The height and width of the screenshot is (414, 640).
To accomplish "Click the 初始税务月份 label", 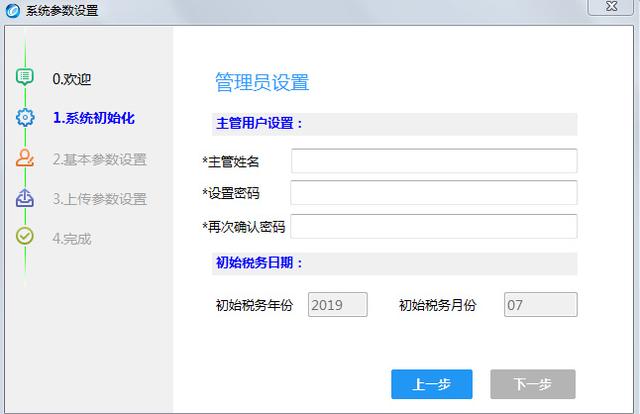I will [x=438, y=305].
